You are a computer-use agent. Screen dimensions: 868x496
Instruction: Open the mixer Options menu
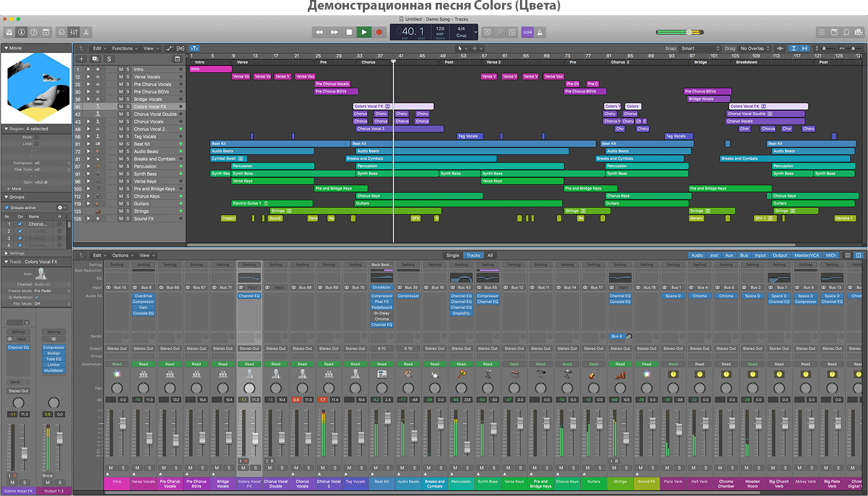pos(123,256)
